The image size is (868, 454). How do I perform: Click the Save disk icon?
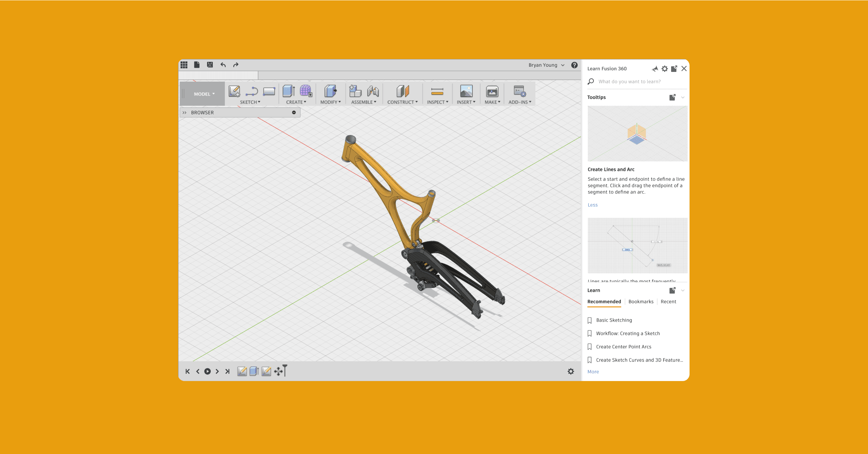[x=210, y=65]
